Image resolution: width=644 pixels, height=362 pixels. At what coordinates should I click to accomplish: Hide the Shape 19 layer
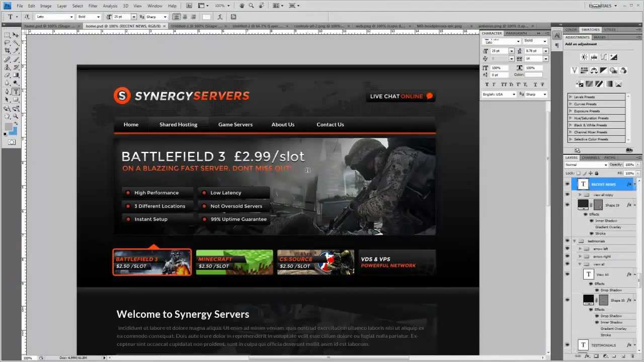[x=567, y=205]
